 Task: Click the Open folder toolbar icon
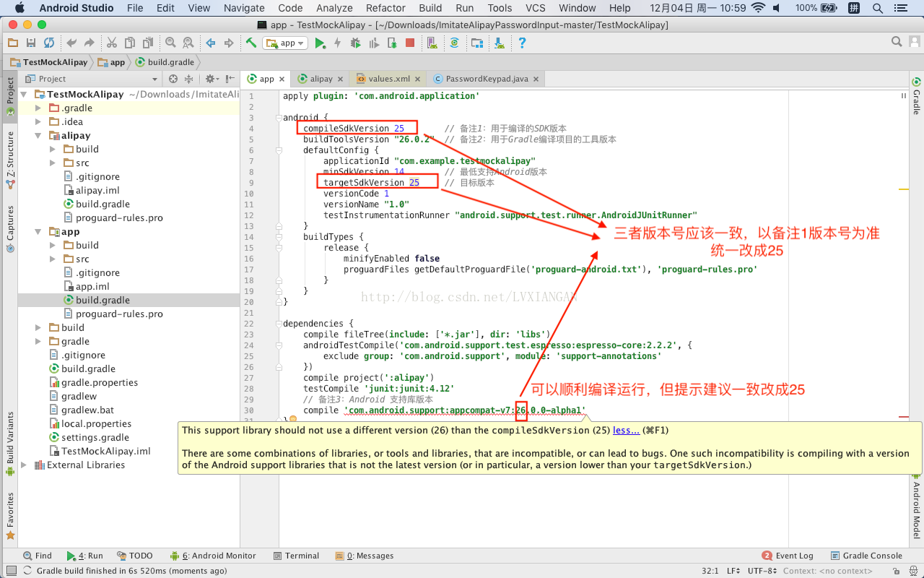tap(13, 43)
